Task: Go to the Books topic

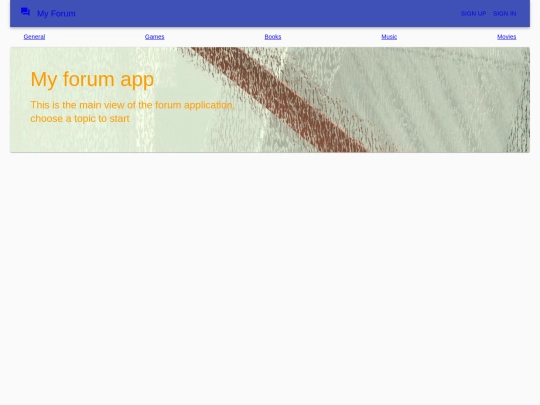Action: click(273, 37)
